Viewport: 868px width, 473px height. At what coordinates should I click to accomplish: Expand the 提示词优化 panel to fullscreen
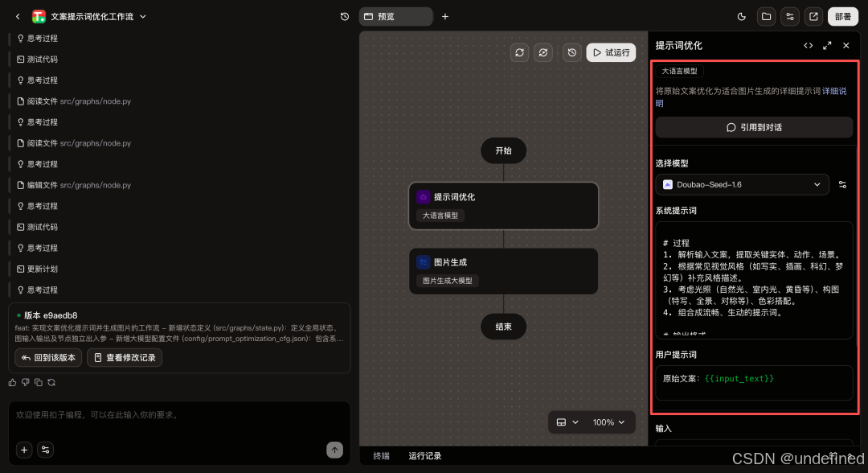coord(827,45)
